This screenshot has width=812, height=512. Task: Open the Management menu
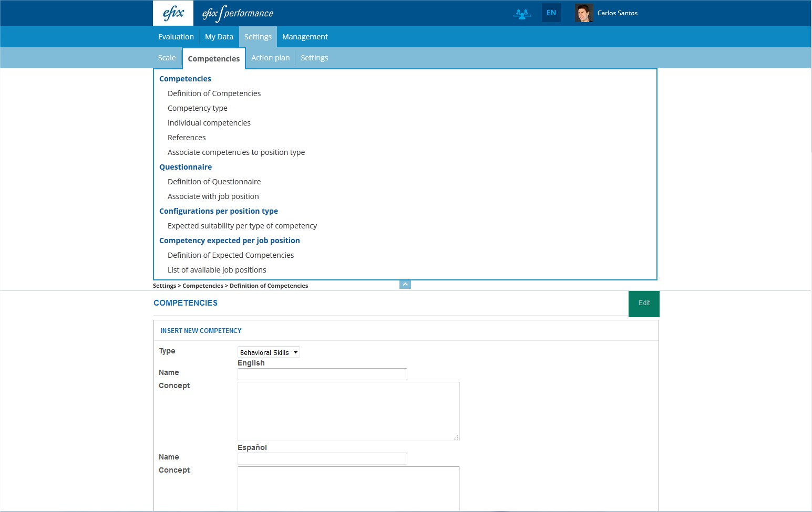305,36
